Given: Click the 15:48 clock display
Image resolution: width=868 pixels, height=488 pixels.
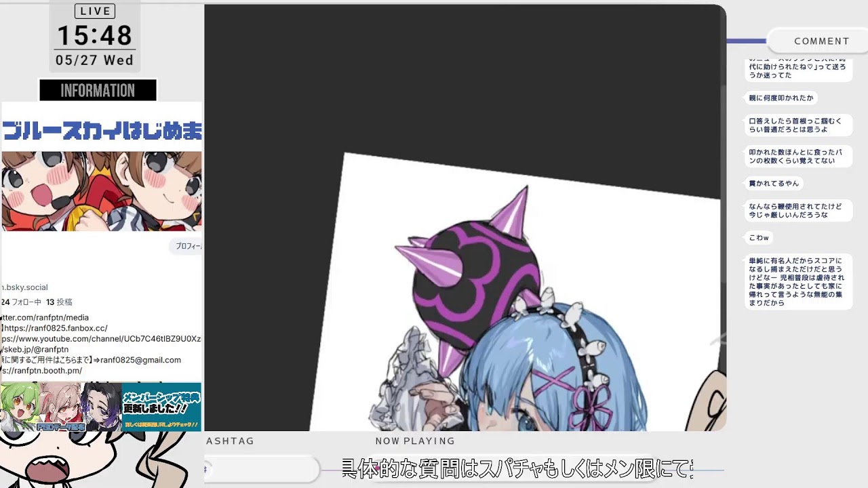Looking at the screenshot, I should (x=95, y=36).
